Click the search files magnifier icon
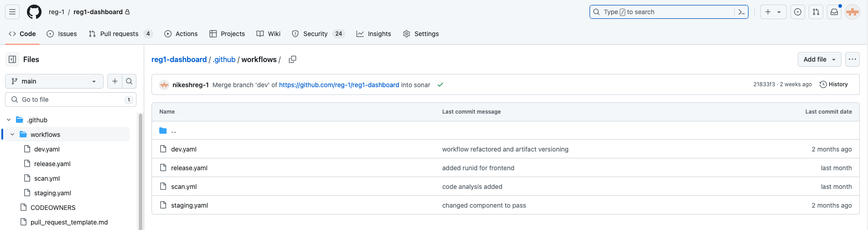868x230 pixels. click(129, 81)
